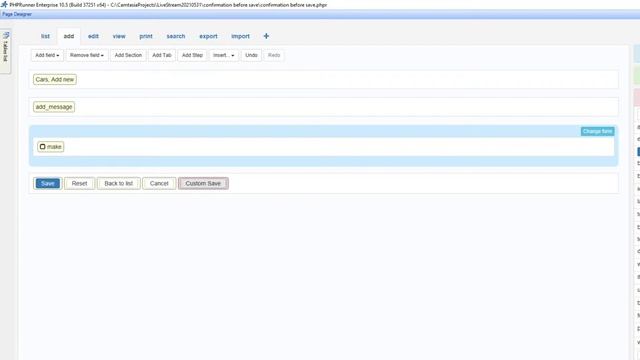Open the search page tab
Screen dimensions: 640x360
176,36
